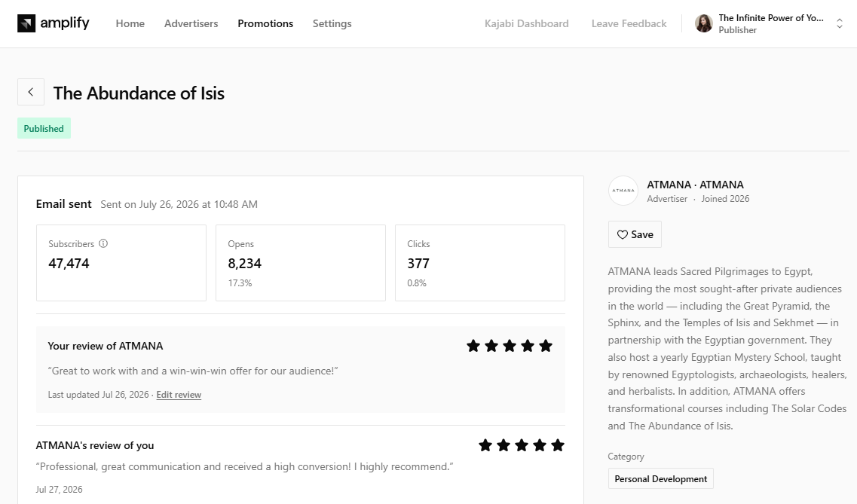Viewport: 857px width, 504px height.
Task: Click 'The Abundance of Isis' page title
Action: pos(139,93)
